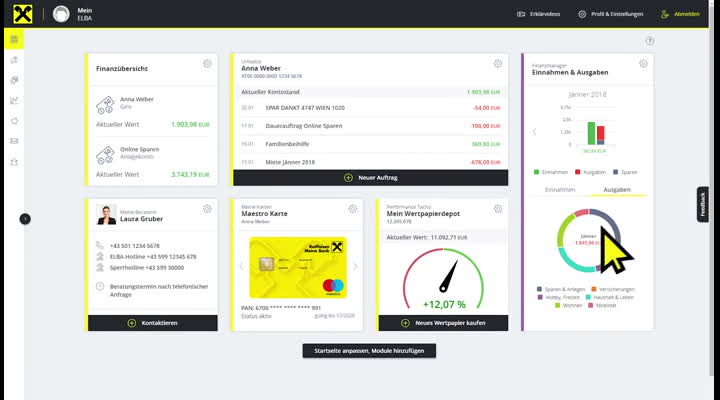720x400 pixels.
Task: Open gear settings on Laura Gruber widget
Action: point(207,209)
